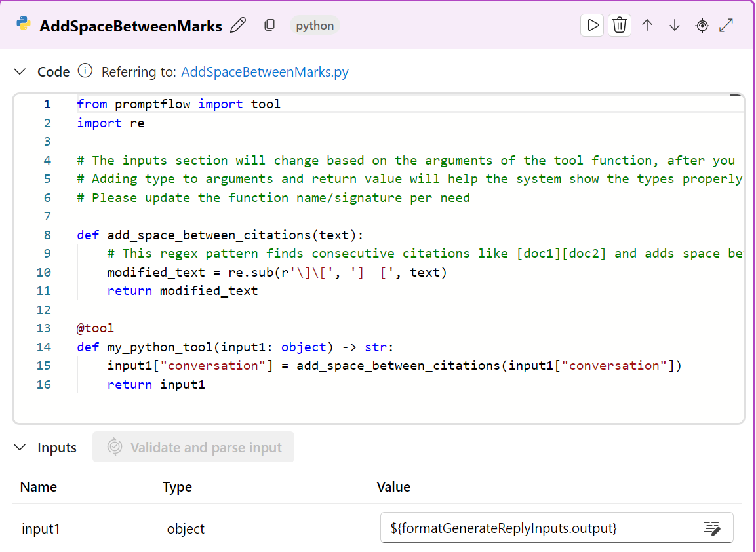Click the 'The inputs section will change' comment line
Viewport: 756px width, 552px height.
click(406, 161)
